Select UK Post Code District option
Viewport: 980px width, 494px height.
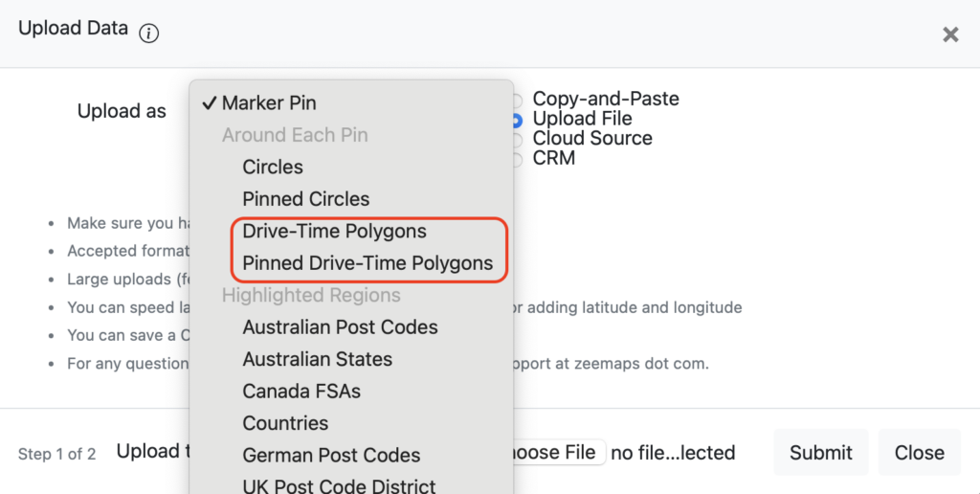351,486
